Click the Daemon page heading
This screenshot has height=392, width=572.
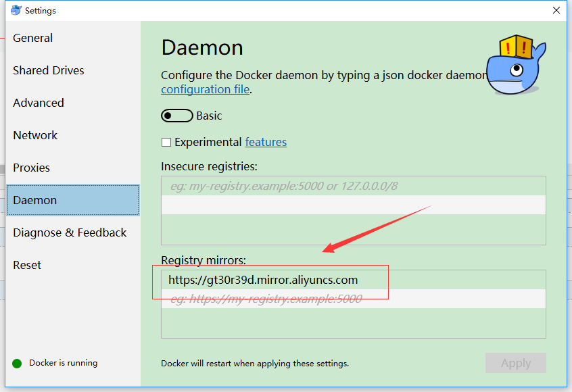202,48
